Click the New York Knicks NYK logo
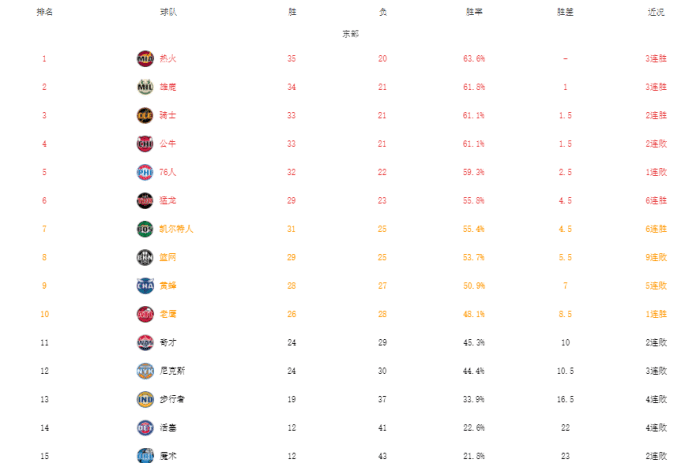The width and height of the screenshot is (700, 463). point(145,370)
